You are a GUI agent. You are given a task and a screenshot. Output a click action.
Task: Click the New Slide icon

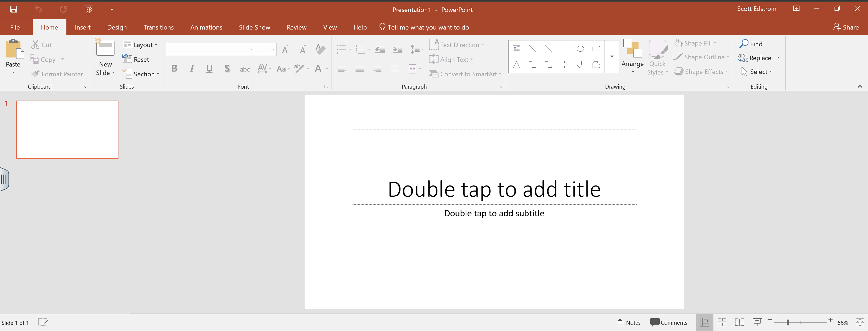(x=105, y=48)
